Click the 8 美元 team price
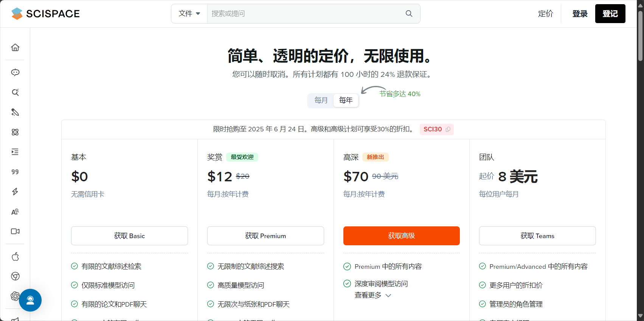644x321 pixels. pyautogui.click(x=518, y=176)
